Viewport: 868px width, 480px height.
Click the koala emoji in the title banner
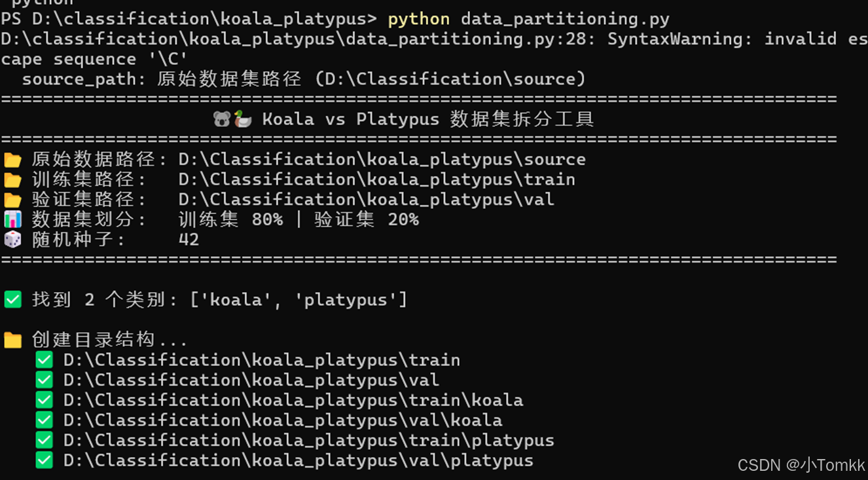tap(223, 119)
